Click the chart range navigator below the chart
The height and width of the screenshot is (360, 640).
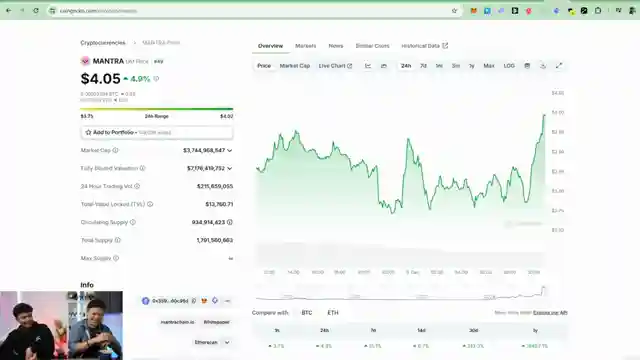401,292
